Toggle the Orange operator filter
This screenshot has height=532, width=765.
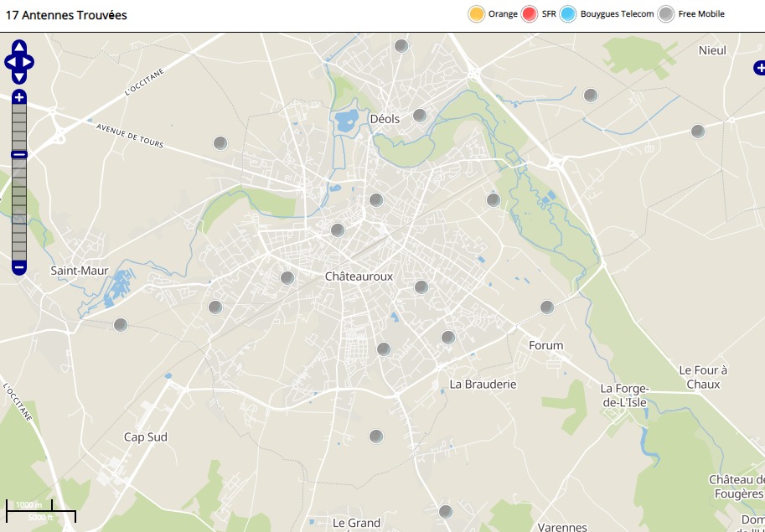[x=477, y=14]
